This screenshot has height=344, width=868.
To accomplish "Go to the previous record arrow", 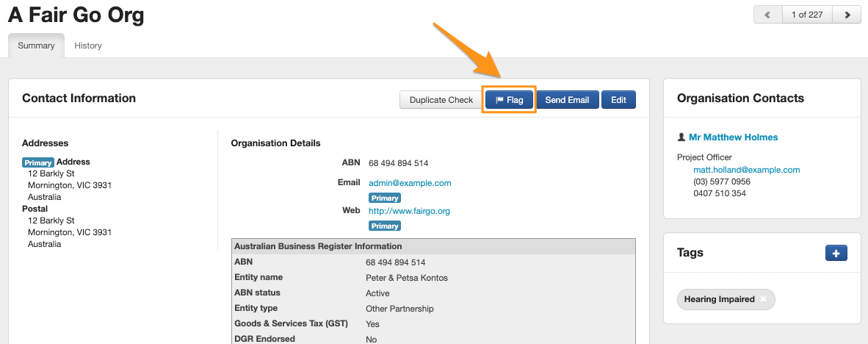I will pos(768,15).
